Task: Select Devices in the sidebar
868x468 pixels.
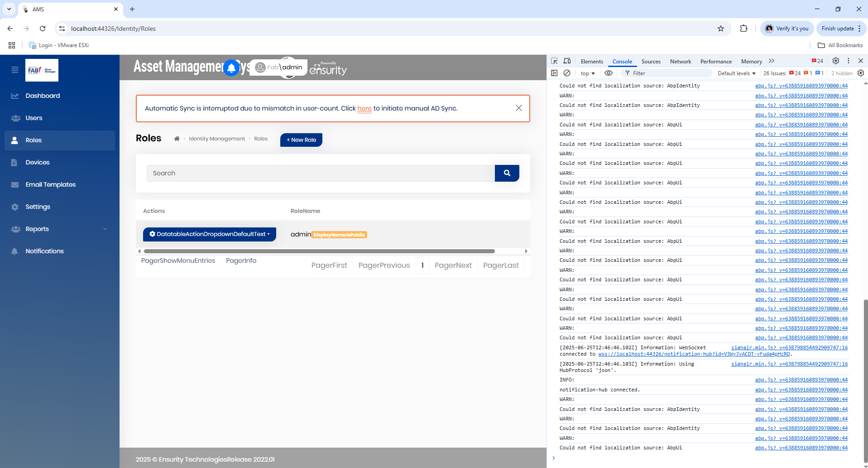Action: point(60,162)
